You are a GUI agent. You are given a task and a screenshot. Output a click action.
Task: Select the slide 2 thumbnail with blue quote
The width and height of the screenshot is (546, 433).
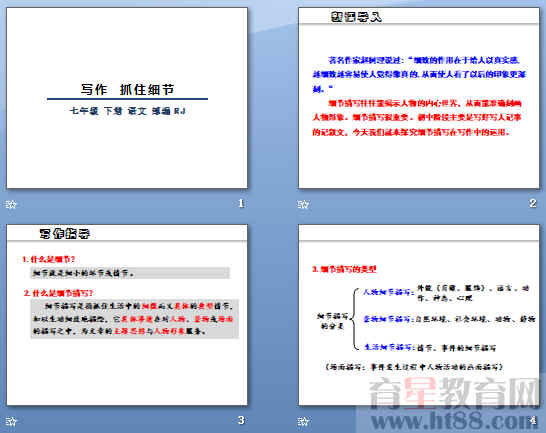419,98
